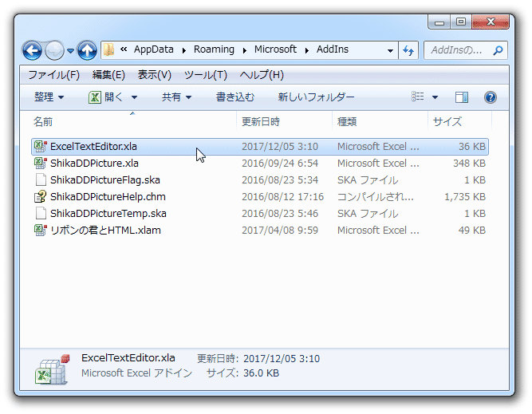Toggle the preview pane icon

pyautogui.click(x=462, y=97)
